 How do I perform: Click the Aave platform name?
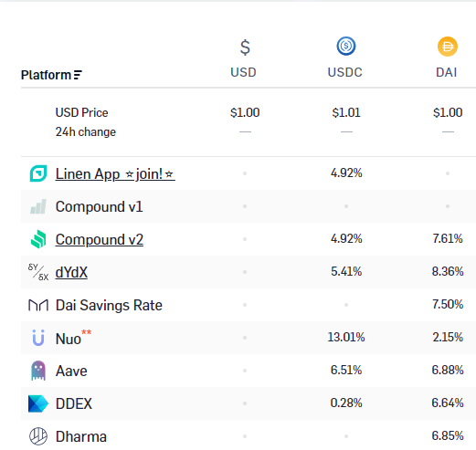71,372
